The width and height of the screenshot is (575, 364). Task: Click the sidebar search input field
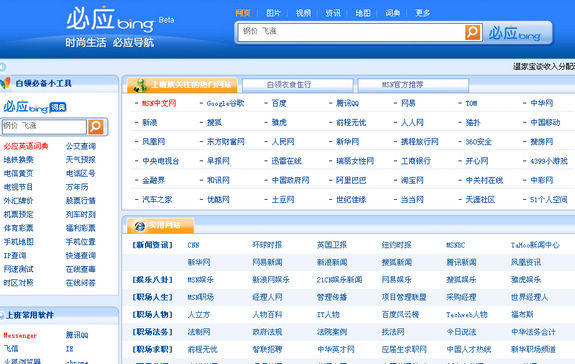(44, 126)
